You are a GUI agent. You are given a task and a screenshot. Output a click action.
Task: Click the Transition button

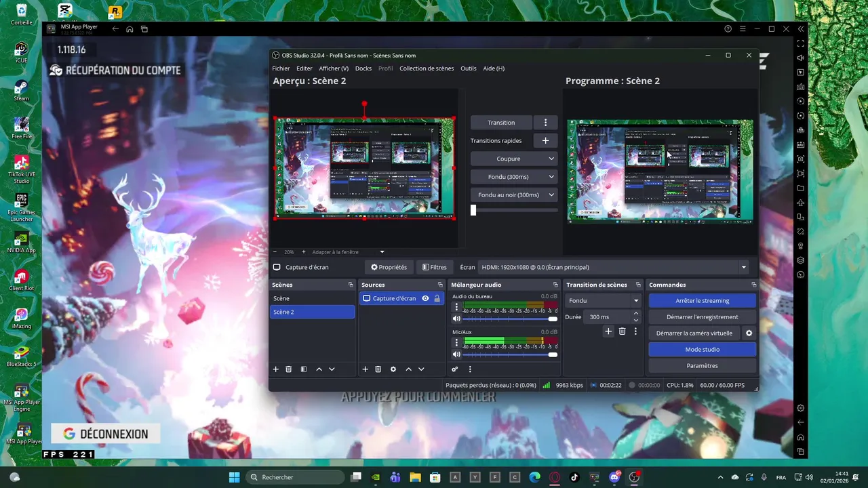tap(501, 123)
